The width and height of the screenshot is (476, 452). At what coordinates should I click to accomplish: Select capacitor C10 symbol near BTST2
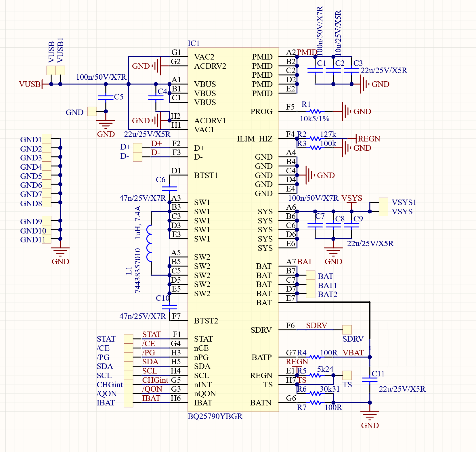point(169,307)
